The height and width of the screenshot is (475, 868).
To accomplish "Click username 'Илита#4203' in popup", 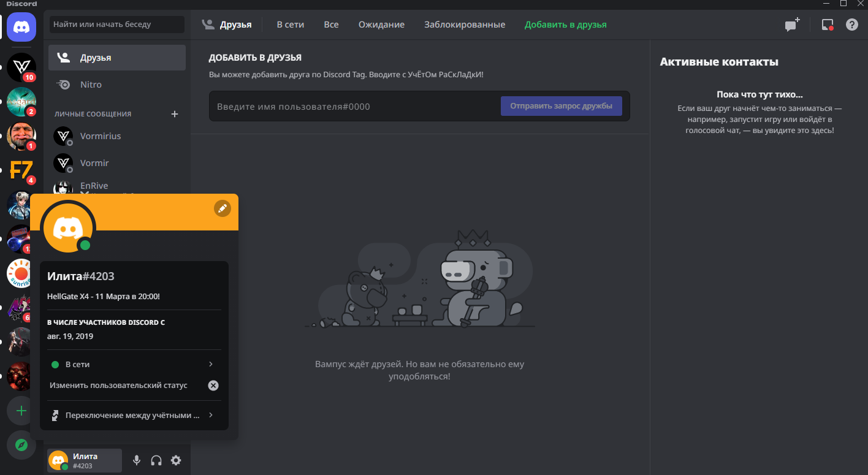I will coord(81,276).
